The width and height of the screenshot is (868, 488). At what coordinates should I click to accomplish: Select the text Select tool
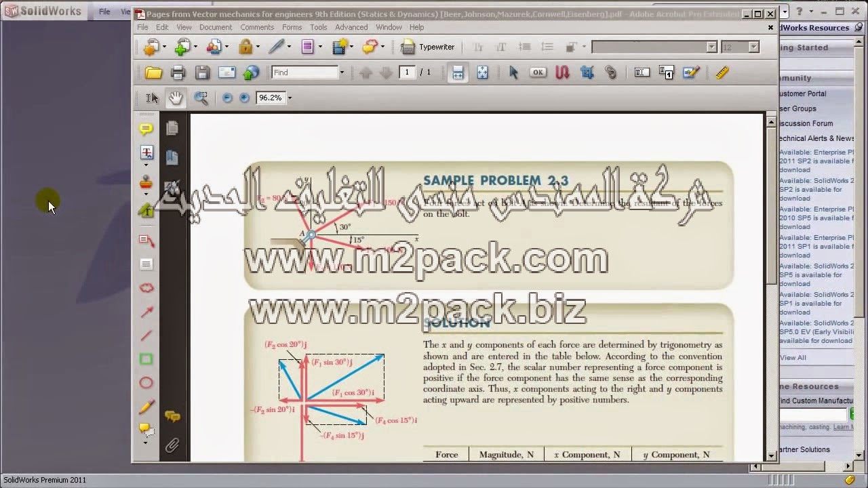pyautogui.click(x=152, y=98)
